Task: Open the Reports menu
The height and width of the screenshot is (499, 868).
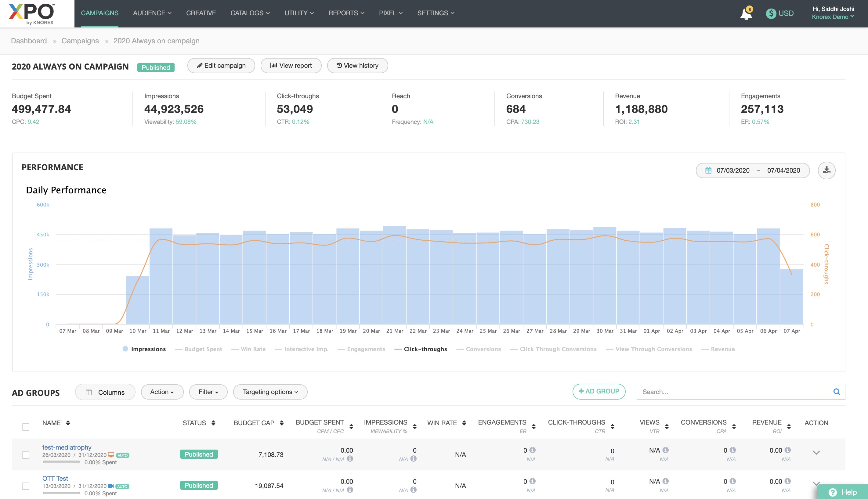Action: (346, 13)
